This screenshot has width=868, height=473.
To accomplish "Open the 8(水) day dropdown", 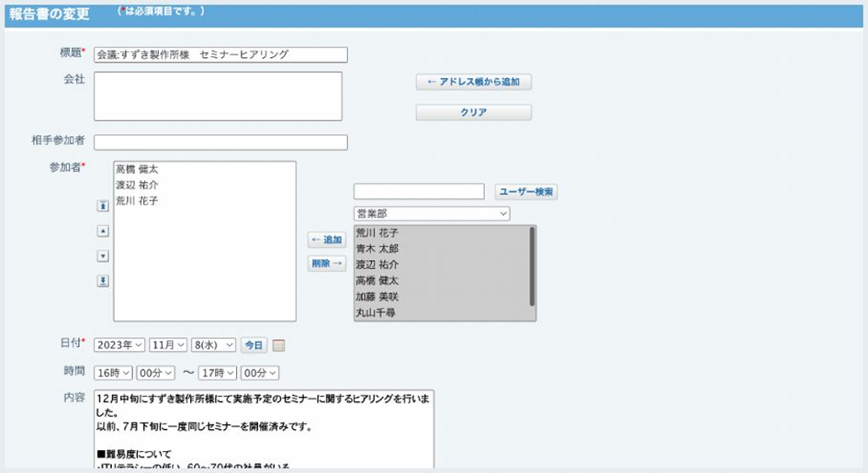I will 215,345.
